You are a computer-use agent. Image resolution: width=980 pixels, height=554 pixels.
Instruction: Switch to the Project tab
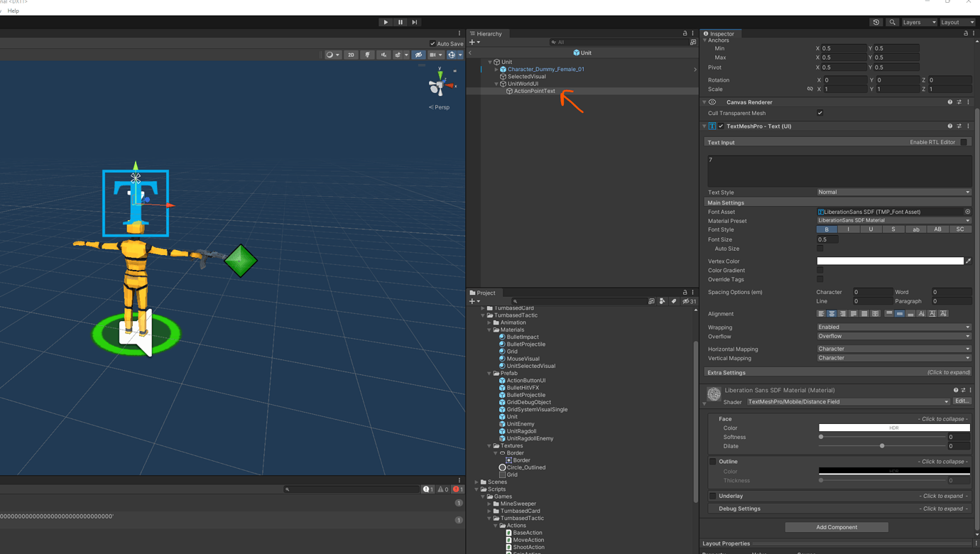pyautogui.click(x=485, y=293)
